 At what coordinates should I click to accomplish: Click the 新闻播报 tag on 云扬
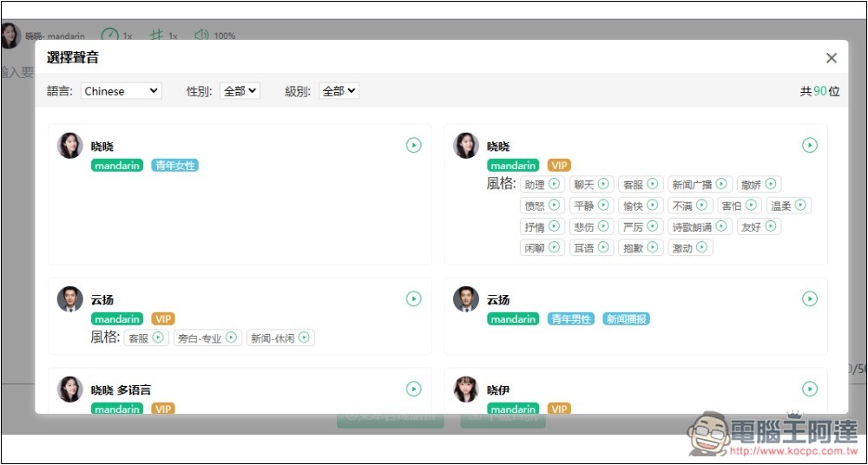pyautogui.click(x=626, y=319)
